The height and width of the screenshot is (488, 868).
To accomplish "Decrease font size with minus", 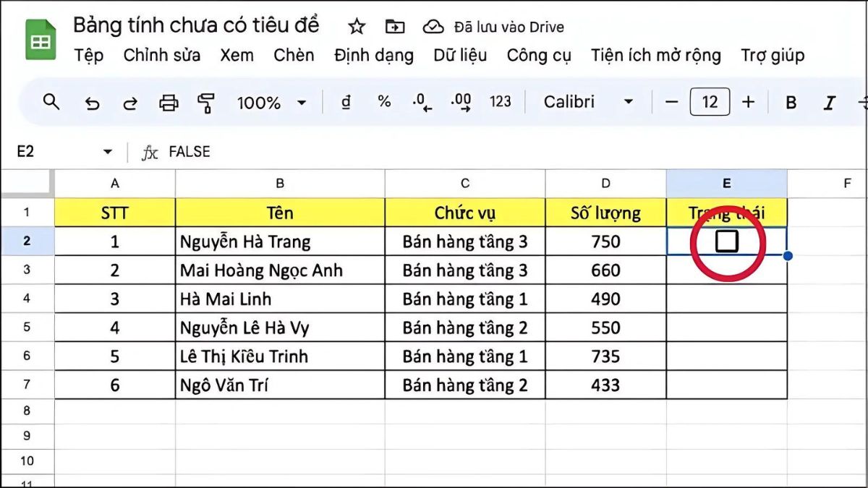I will pyautogui.click(x=671, y=102).
